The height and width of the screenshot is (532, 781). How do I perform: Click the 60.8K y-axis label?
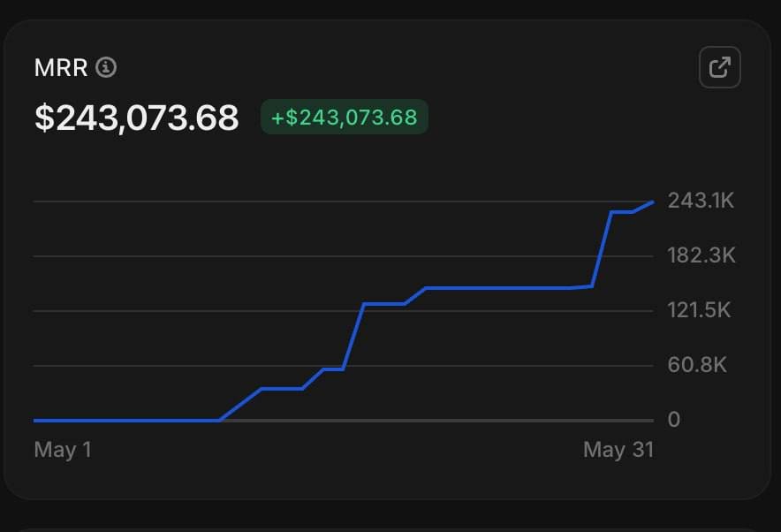[697, 365]
